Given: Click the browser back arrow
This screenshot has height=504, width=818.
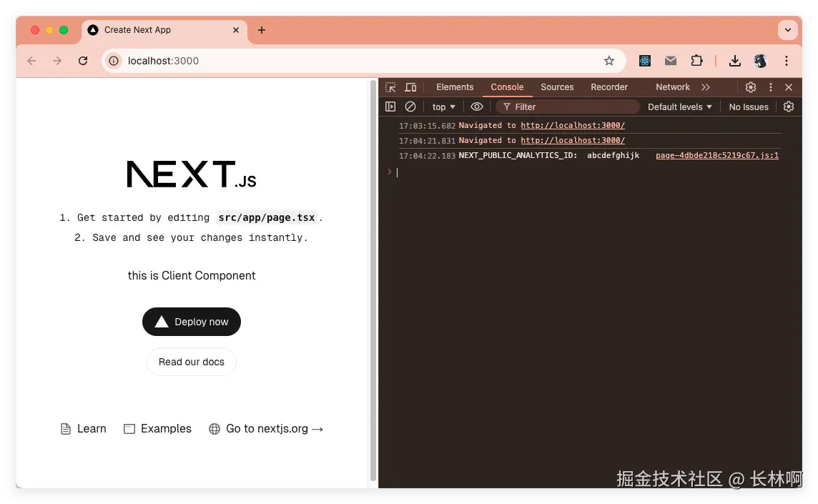Looking at the screenshot, I should (x=32, y=61).
